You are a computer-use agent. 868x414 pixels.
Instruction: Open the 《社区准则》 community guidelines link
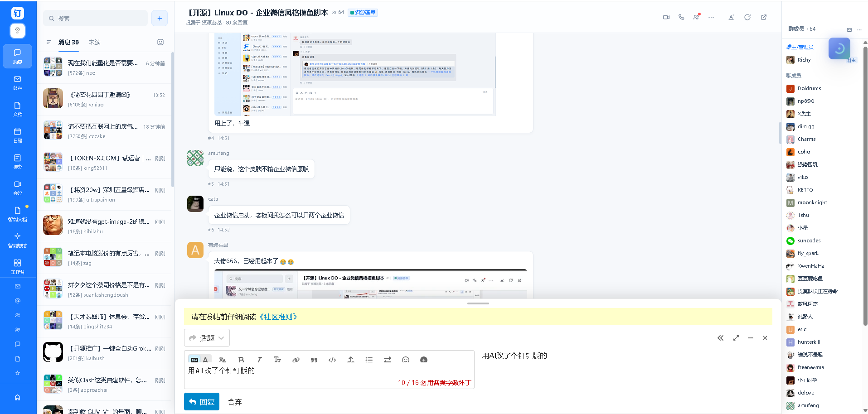pyautogui.click(x=278, y=317)
